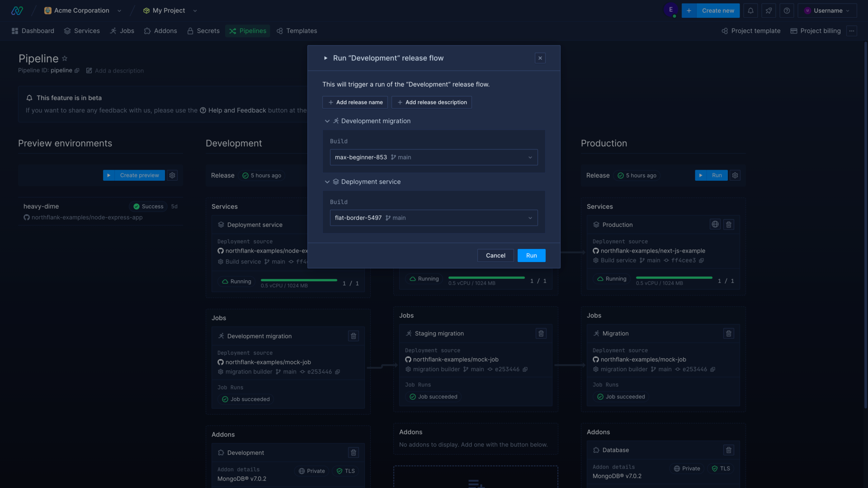Click the Pipelines navigation icon
The height and width of the screenshot is (488, 868).
[x=233, y=30]
